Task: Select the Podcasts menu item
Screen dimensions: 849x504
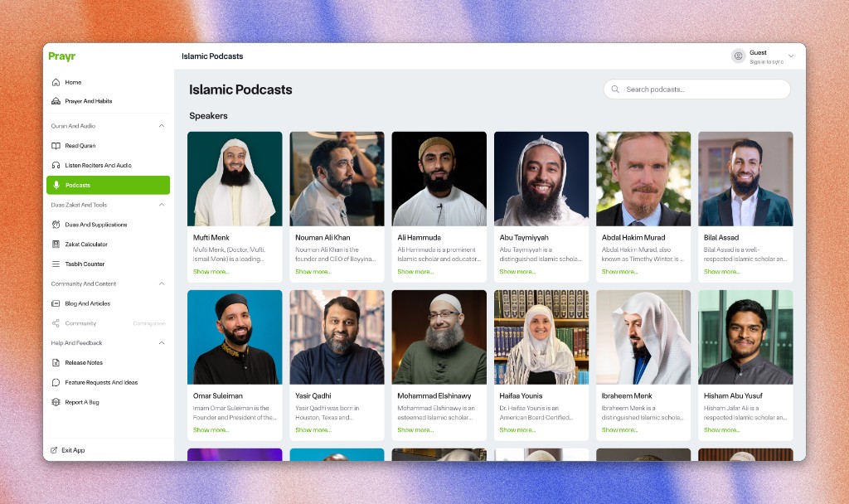Action: point(109,185)
